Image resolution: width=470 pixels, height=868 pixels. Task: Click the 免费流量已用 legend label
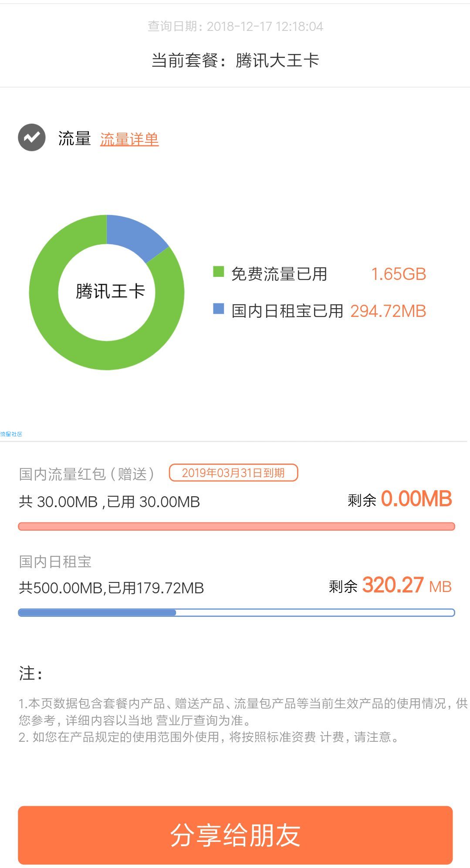[279, 274]
